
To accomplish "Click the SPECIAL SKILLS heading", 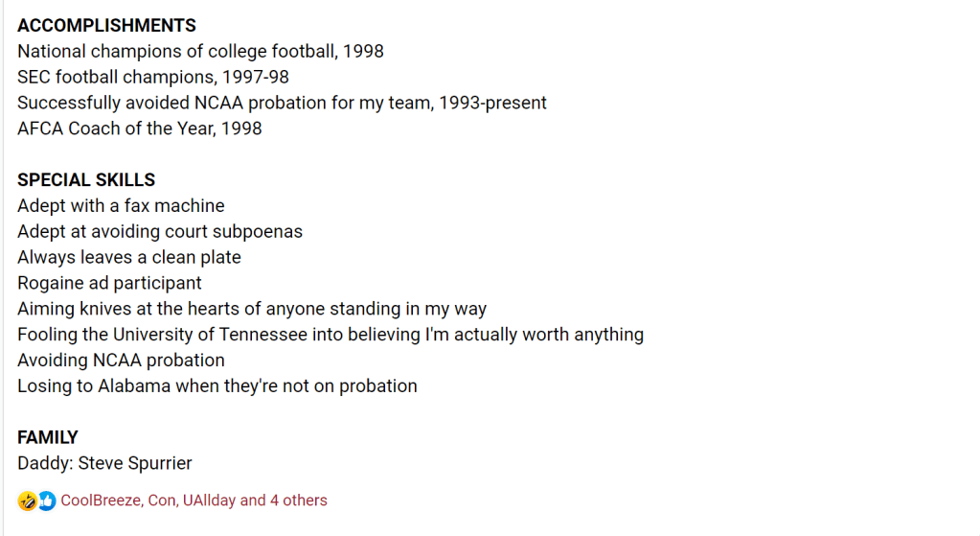I will (86, 180).
